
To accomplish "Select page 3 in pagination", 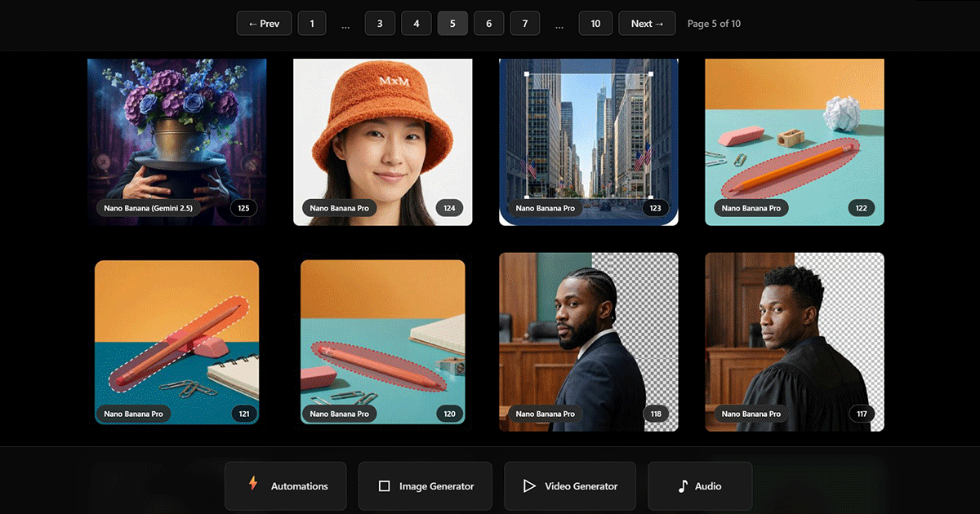I will (x=380, y=24).
